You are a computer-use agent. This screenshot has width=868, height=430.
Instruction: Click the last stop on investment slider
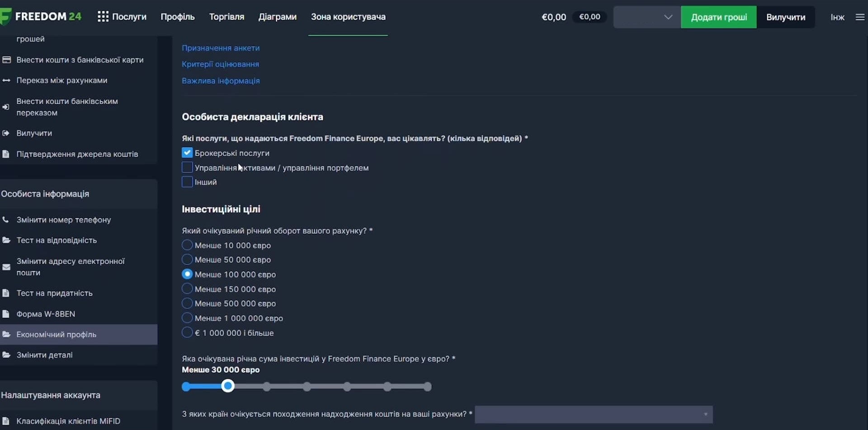[x=427, y=387]
